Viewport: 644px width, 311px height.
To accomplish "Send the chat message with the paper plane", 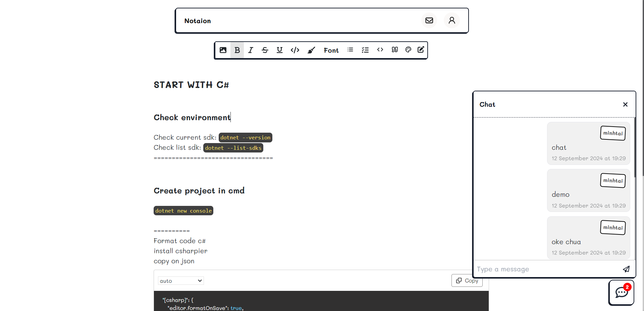I will click(626, 269).
